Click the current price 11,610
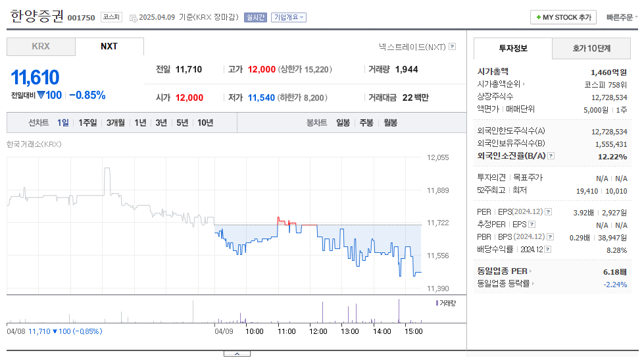Screen dimensions: 644x357 click(35, 77)
